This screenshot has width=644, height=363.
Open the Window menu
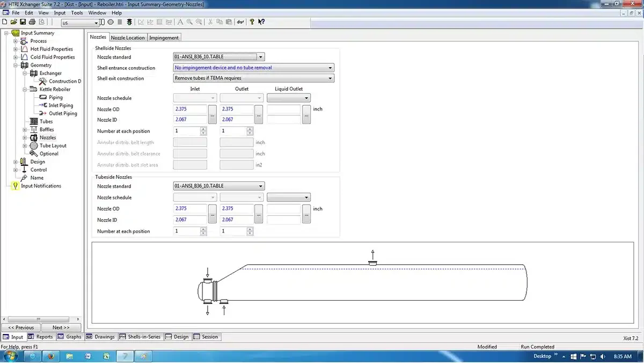[97, 12]
